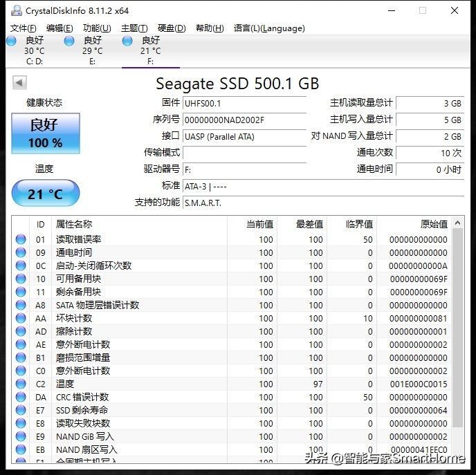Image resolution: width=476 pixels, height=475 pixels.
Task: Open the 语言(L)(Language) menu
Action: tap(269, 28)
